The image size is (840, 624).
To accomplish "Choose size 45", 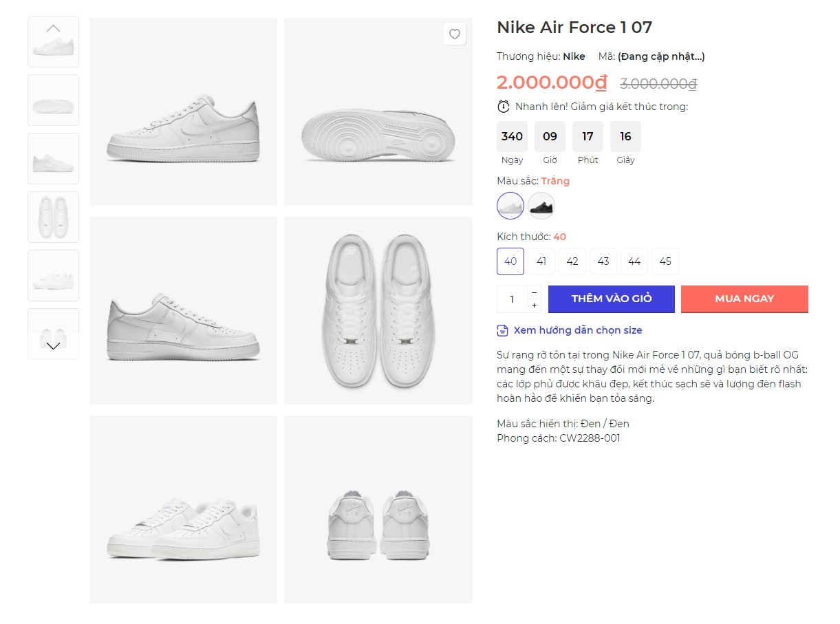I will [x=665, y=261].
